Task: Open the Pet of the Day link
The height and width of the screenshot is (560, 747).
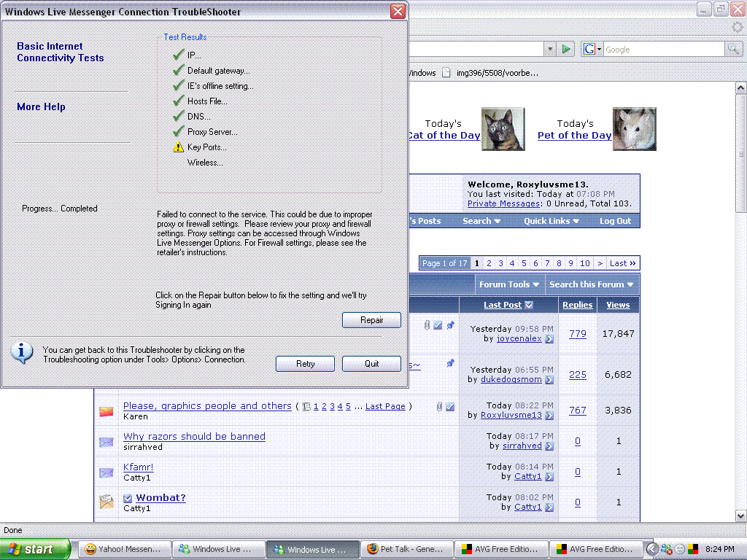Action: tap(574, 135)
